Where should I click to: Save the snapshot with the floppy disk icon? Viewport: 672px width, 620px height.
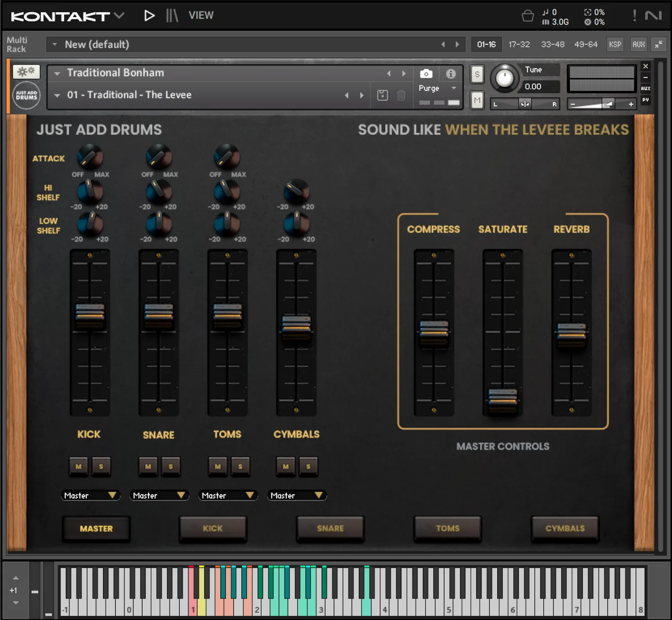(x=382, y=95)
